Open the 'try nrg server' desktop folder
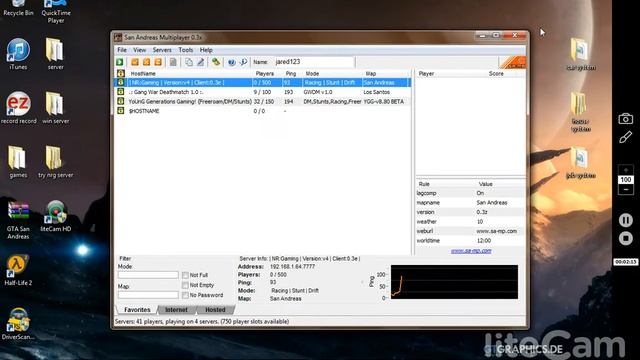The height and width of the screenshot is (360, 640). tap(56, 162)
